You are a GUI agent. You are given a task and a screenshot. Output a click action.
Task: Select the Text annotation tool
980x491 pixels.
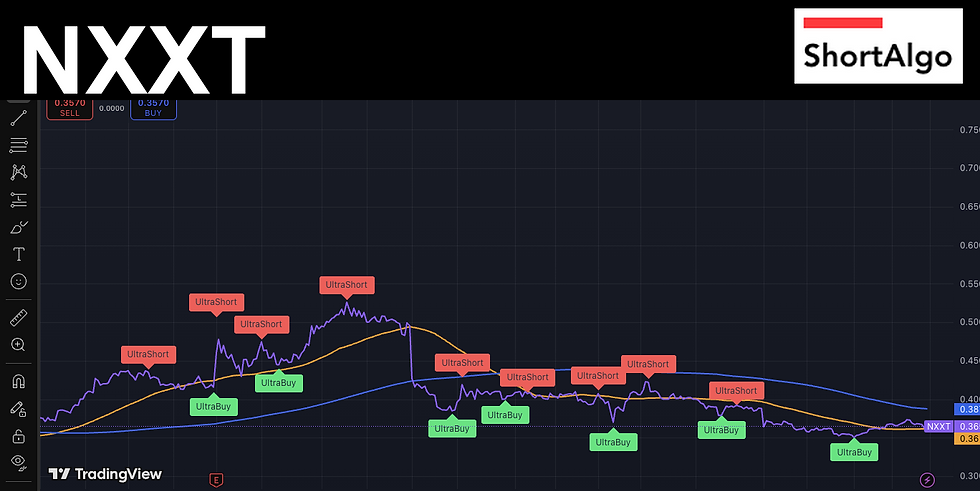click(18, 254)
